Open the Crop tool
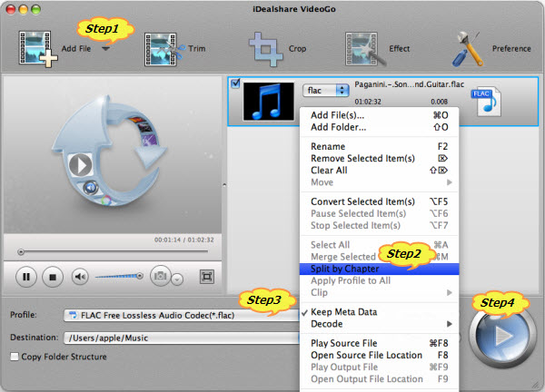The width and height of the screenshot is (545, 392). tap(277, 49)
